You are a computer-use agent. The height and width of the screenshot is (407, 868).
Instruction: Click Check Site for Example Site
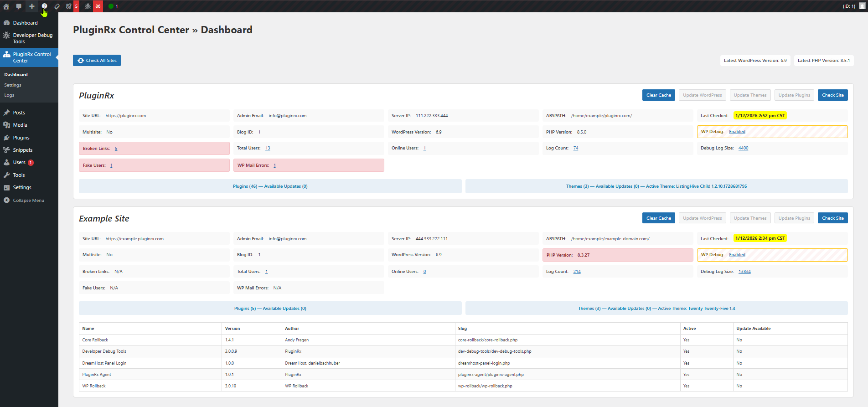click(832, 218)
